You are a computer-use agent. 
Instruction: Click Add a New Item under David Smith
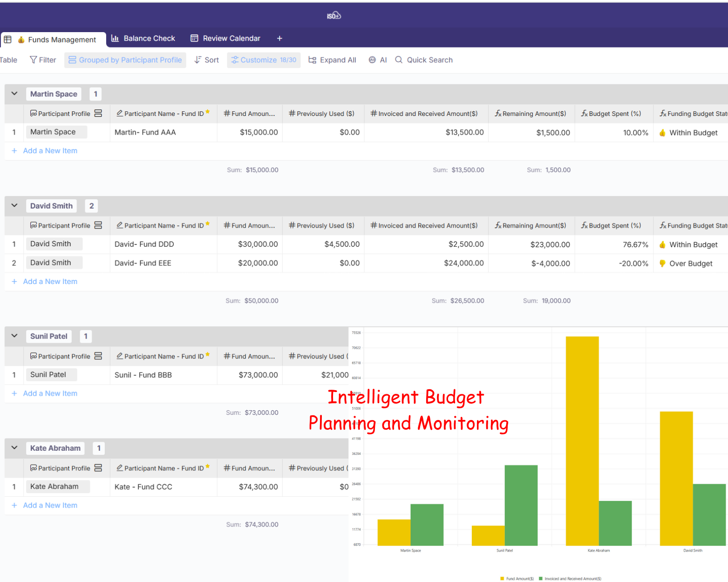click(50, 282)
